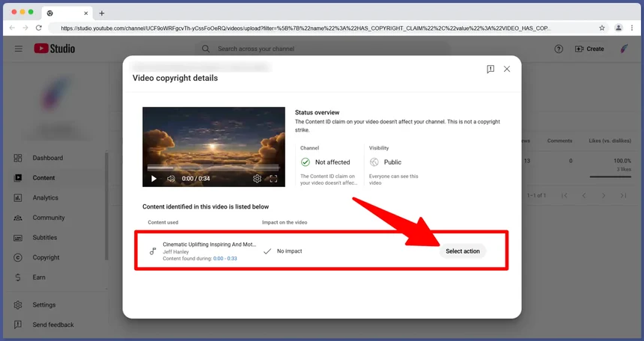Viewport: 644px width, 341px height.
Task: Click the No impact checkmark icon
Action: click(267, 251)
